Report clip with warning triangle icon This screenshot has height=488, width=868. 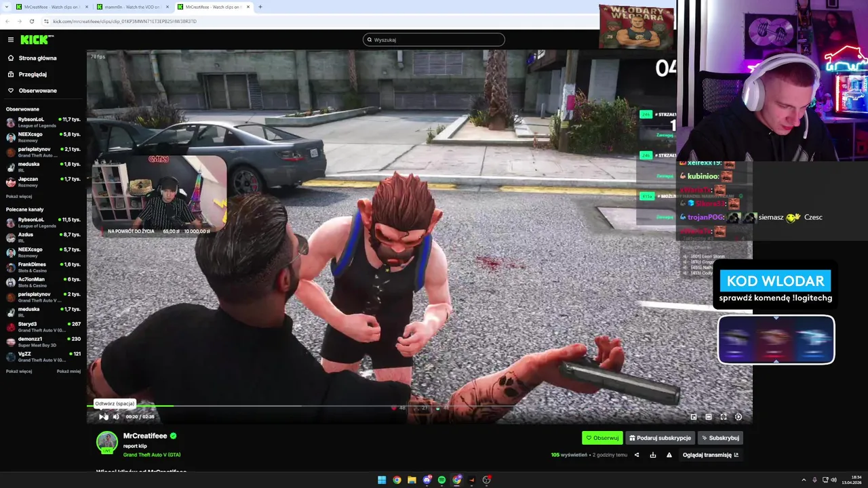tap(669, 455)
